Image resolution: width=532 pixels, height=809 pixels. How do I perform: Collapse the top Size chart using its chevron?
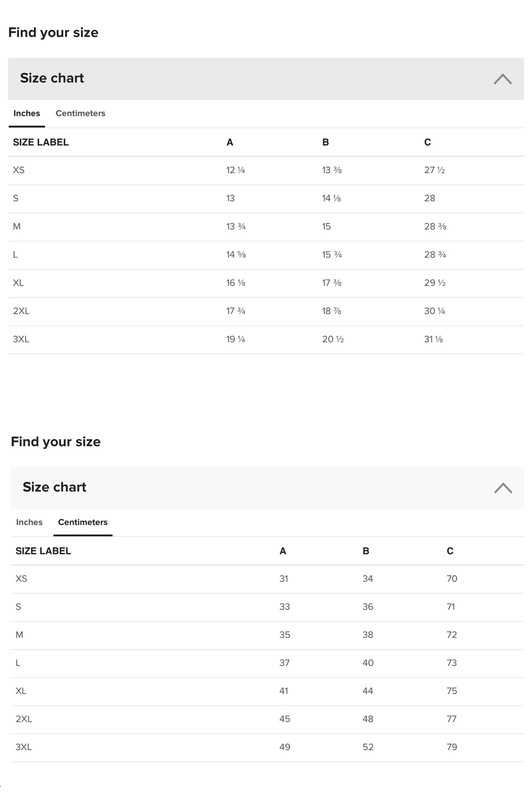502,79
